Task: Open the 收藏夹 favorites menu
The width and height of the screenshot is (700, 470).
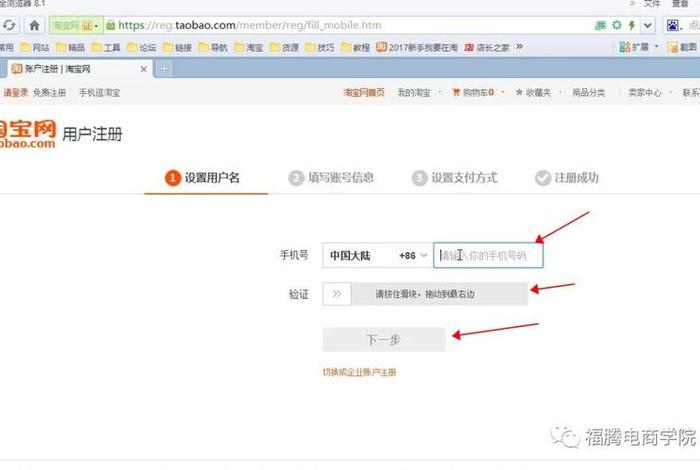Action: [533, 93]
